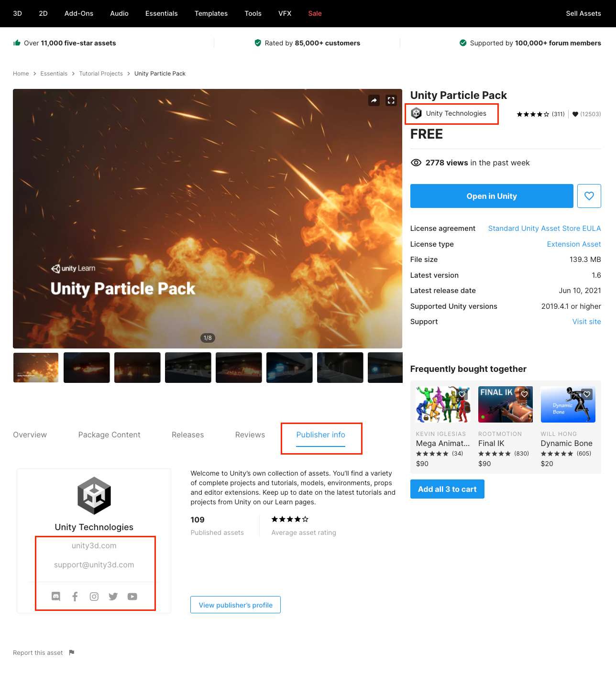Select seventh dark corridor thumbnail
This screenshot has width=616, height=674.
click(340, 368)
